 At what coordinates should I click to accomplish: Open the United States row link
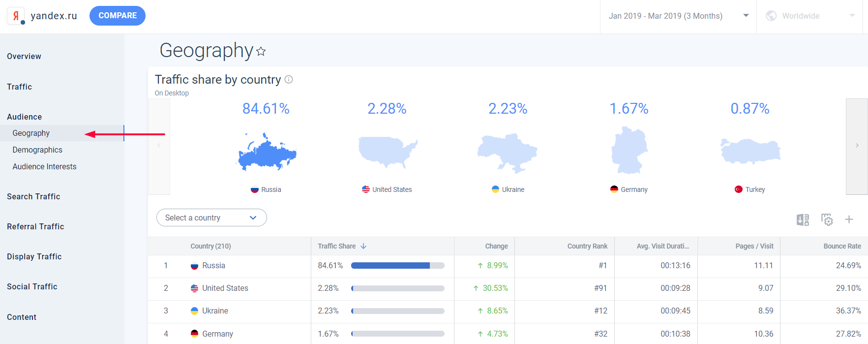click(x=225, y=288)
